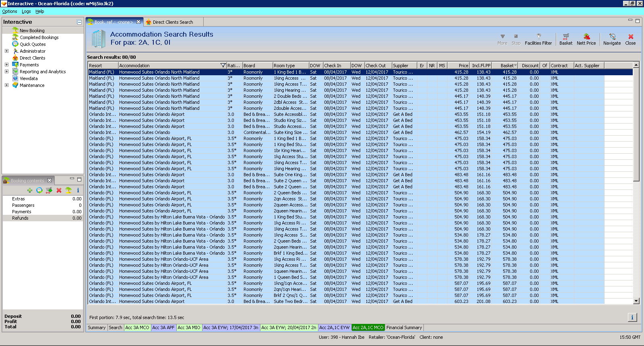Click the cart with arrow icon in Booking contents
Image resolution: width=644 pixels, height=346 pixels.
pos(49,190)
